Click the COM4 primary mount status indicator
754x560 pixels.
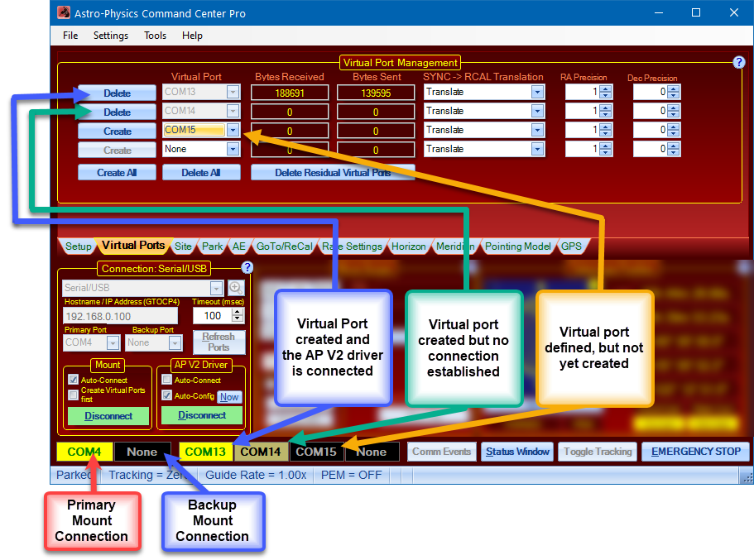pyautogui.click(x=84, y=452)
